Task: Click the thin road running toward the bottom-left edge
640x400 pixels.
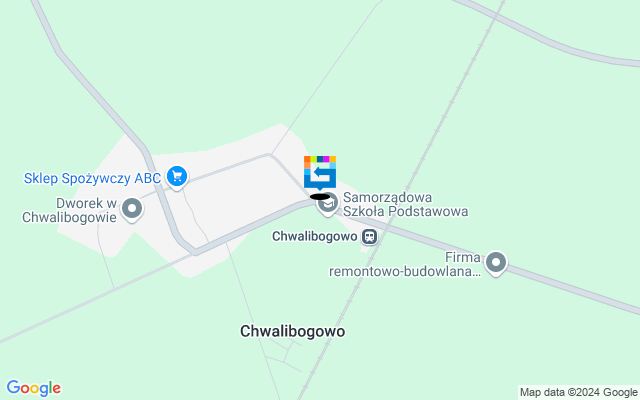Action: pyautogui.click(x=94, y=299)
